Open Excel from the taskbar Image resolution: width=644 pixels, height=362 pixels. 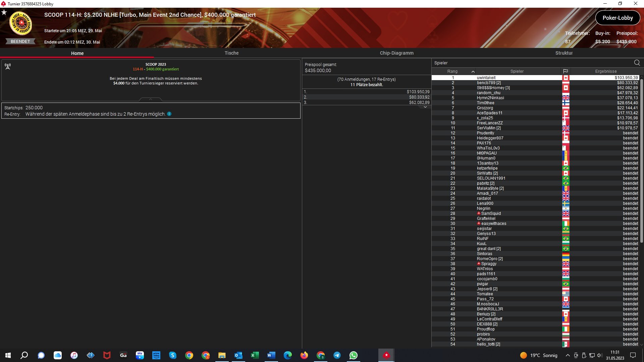click(x=255, y=355)
